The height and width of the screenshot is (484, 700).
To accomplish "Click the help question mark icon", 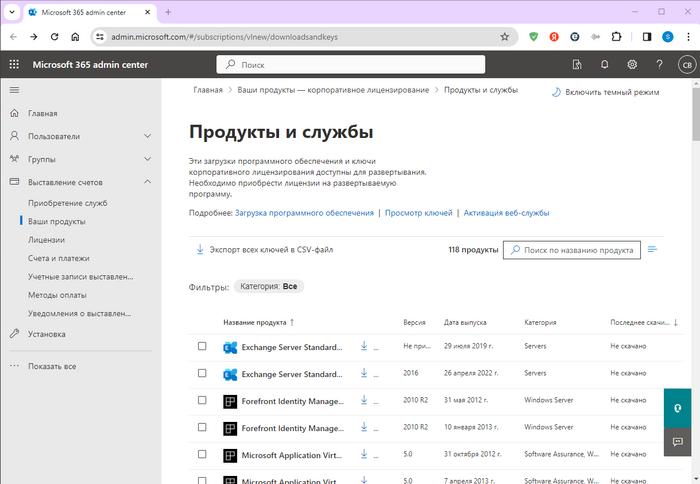I will (659, 64).
